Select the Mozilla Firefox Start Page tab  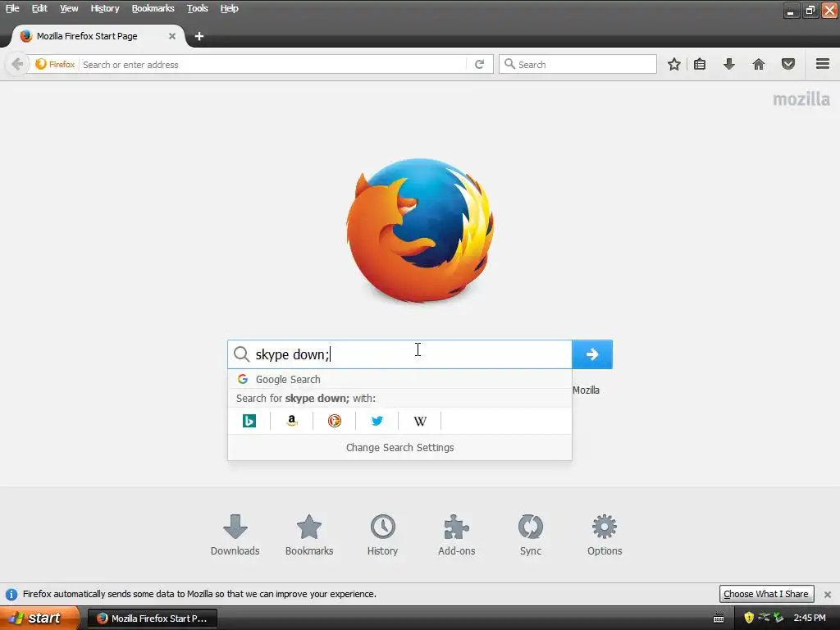pos(98,36)
